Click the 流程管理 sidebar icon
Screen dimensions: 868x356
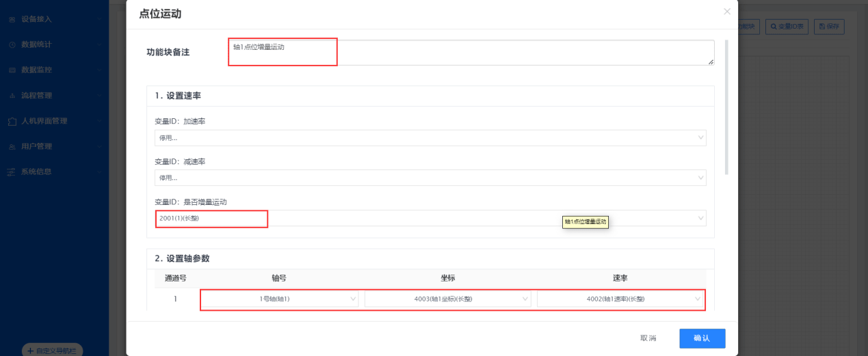[12, 96]
